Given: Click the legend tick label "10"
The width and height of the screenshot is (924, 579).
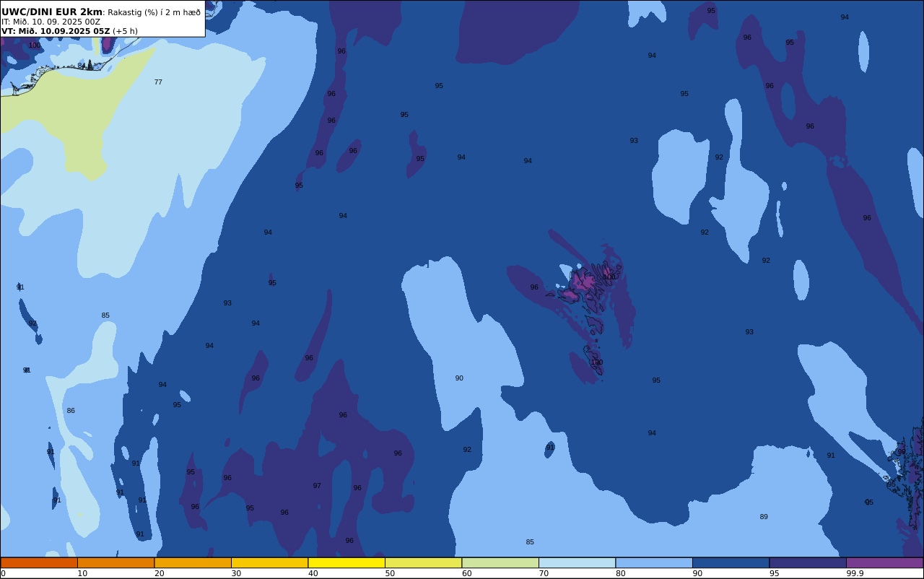Looking at the screenshot, I should pos(82,573).
